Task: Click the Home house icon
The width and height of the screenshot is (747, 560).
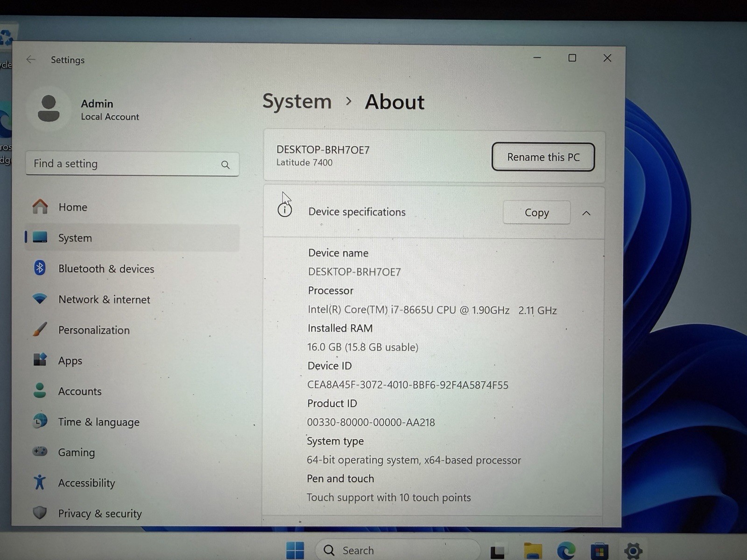Action: pyautogui.click(x=40, y=206)
